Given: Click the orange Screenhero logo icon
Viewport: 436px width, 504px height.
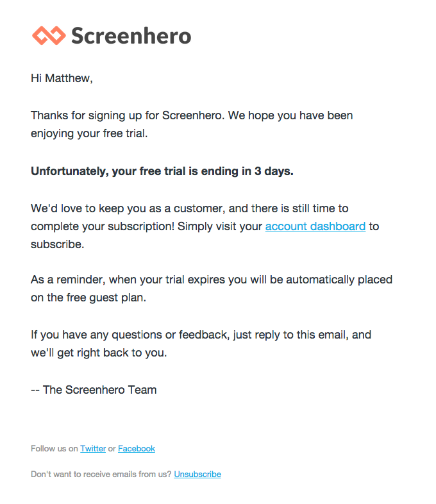Looking at the screenshot, I should click(x=49, y=35).
